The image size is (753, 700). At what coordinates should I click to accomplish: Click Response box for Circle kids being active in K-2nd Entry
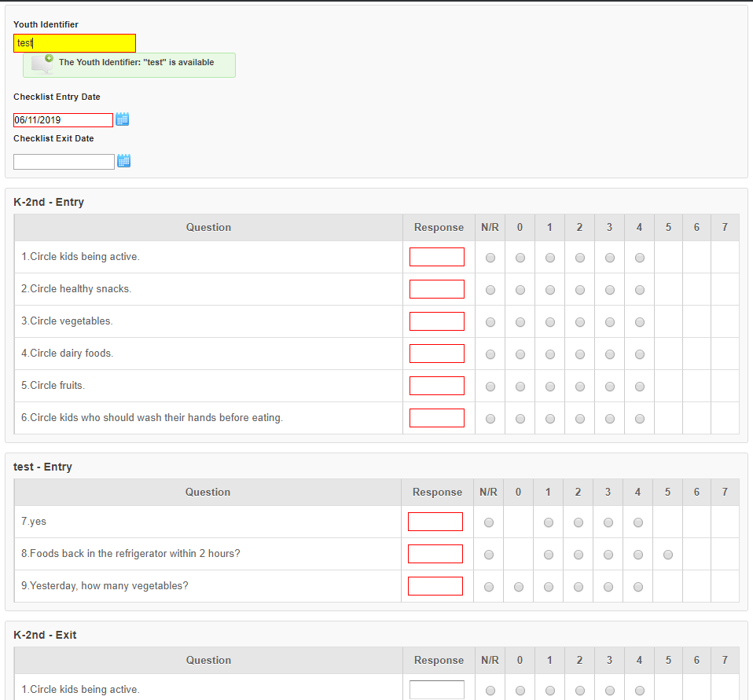point(437,257)
